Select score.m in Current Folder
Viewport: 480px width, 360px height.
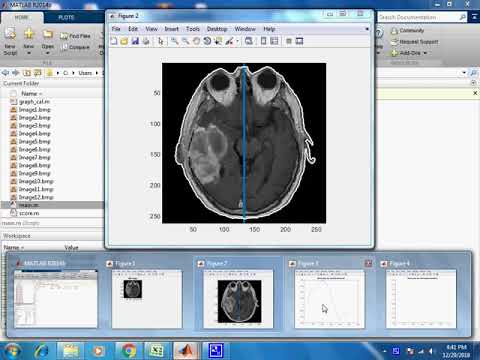(x=29, y=213)
